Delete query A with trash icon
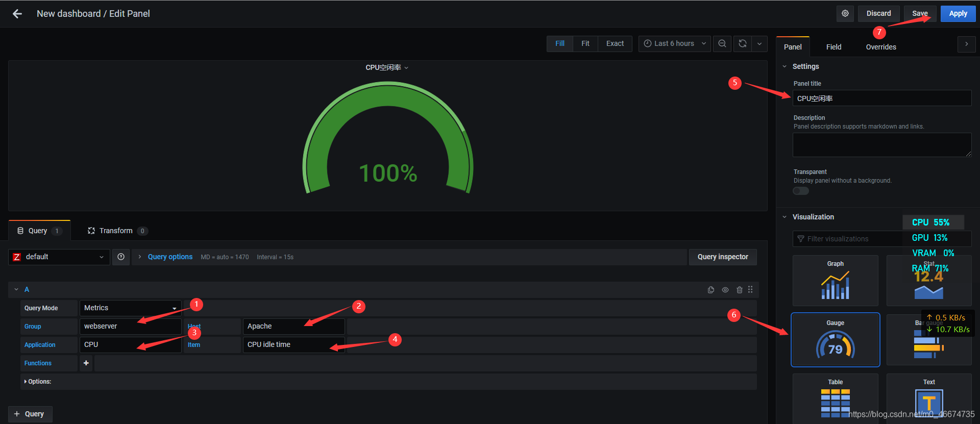This screenshot has width=980, height=424. 740,290
